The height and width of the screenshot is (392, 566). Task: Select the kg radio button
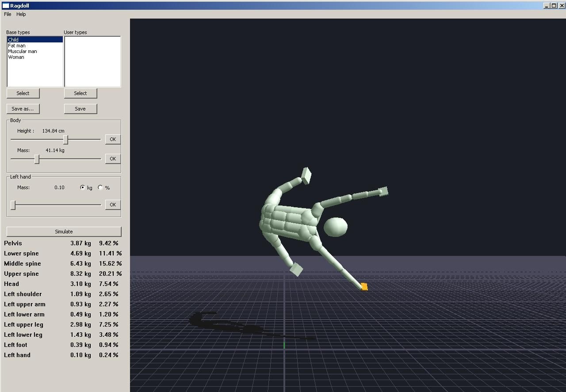tap(83, 187)
